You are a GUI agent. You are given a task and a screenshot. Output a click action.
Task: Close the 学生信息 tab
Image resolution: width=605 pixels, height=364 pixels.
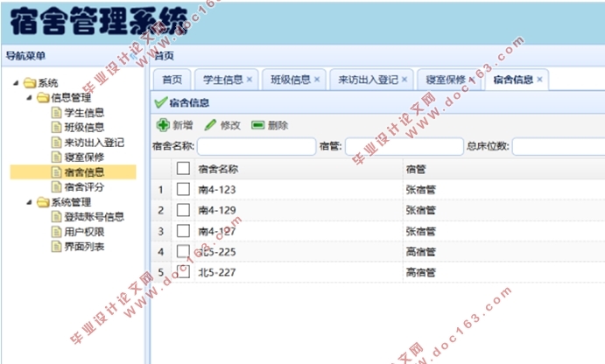pyautogui.click(x=250, y=80)
